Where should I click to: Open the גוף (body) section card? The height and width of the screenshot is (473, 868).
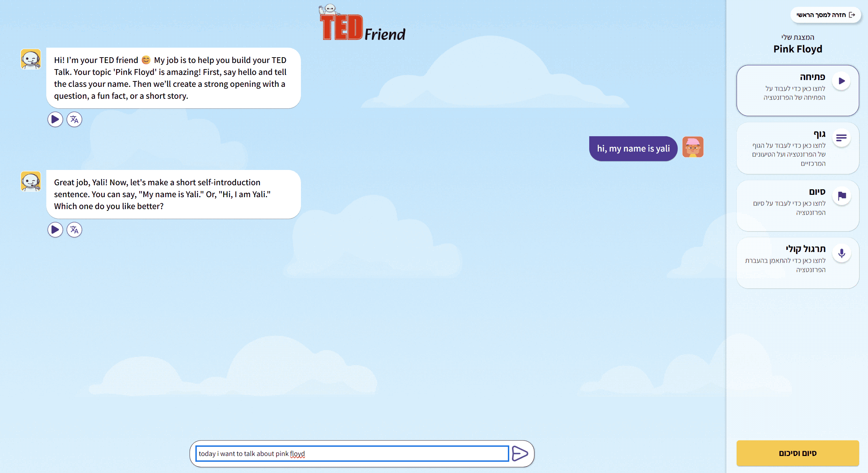pyautogui.click(x=798, y=148)
